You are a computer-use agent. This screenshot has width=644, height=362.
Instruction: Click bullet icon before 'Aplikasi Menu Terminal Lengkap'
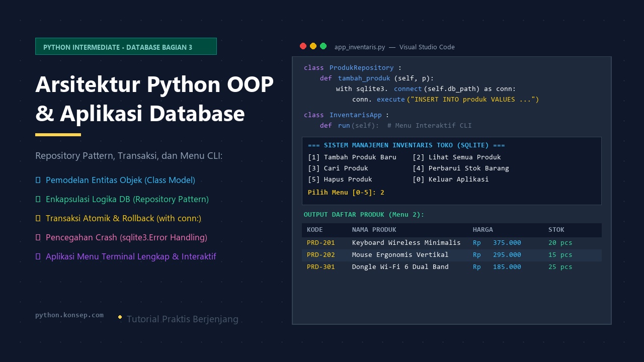38,256
